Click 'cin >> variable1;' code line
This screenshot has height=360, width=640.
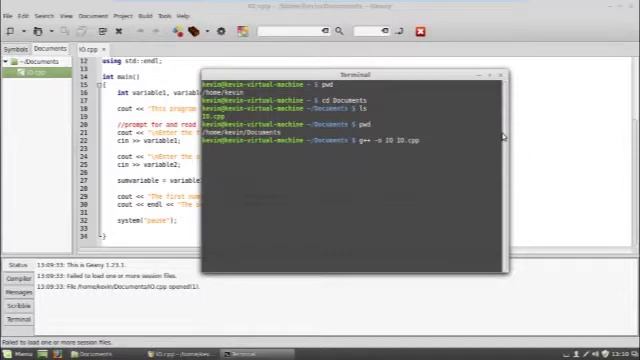(149, 140)
